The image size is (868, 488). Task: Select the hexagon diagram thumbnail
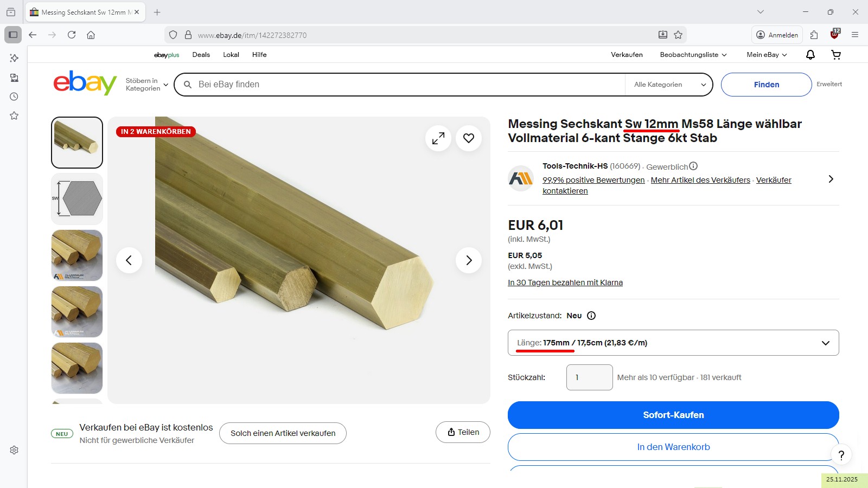pyautogui.click(x=77, y=199)
